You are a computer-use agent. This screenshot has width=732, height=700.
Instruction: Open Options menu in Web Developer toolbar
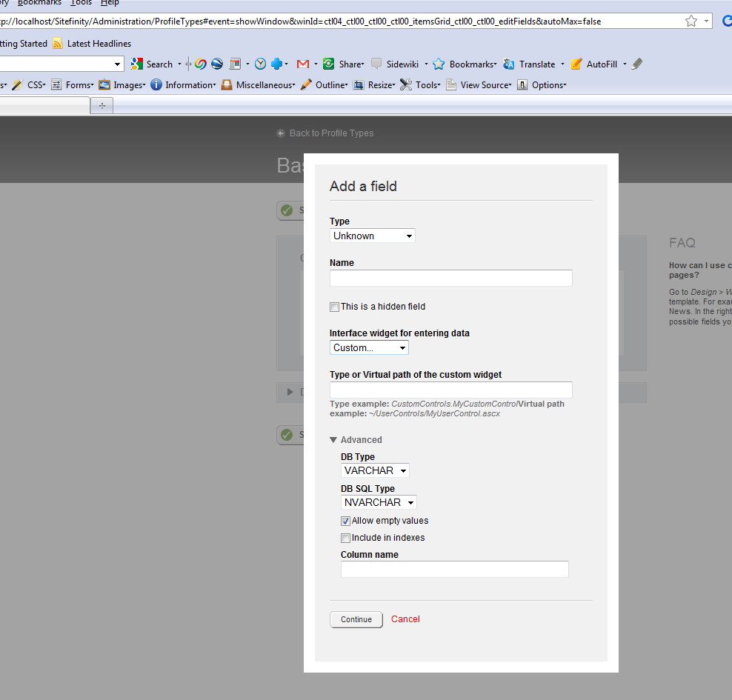(542, 85)
